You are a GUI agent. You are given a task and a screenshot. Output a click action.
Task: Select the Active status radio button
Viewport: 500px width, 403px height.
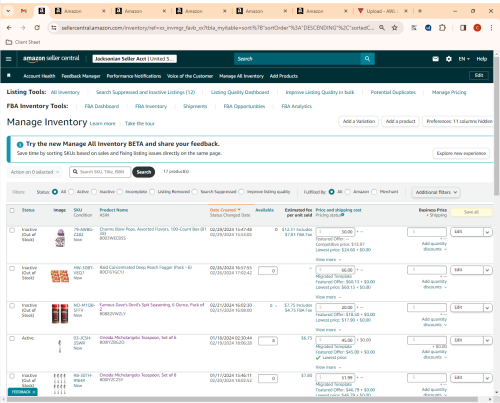pyautogui.click(x=71, y=192)
